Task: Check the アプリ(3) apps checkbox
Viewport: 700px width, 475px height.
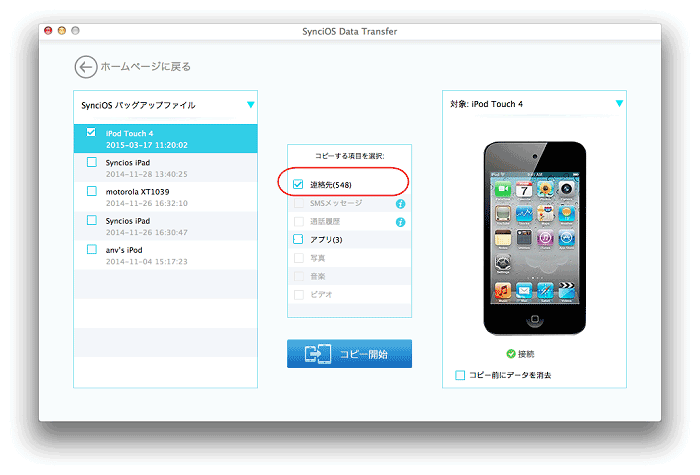Action: point(298,239)
